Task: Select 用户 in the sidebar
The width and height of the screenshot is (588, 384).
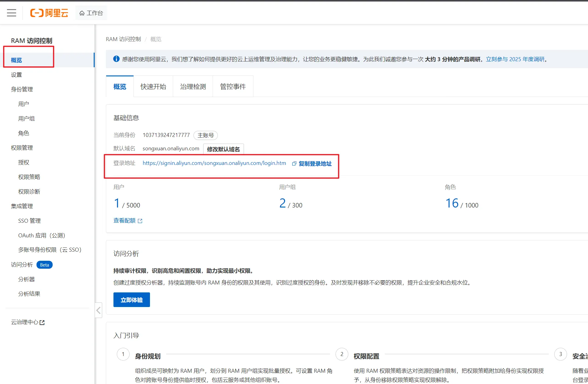Action: pyautogui.click(x=23, y=104)
